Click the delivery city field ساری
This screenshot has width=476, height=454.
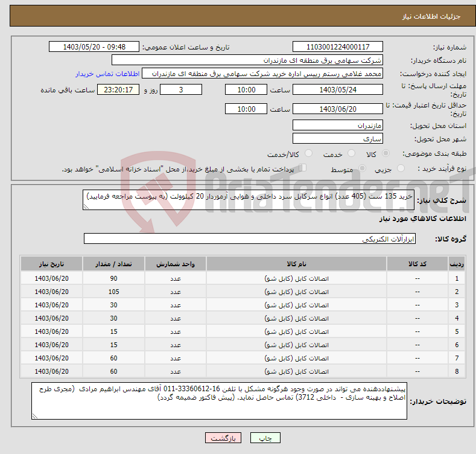coord(338,139)
